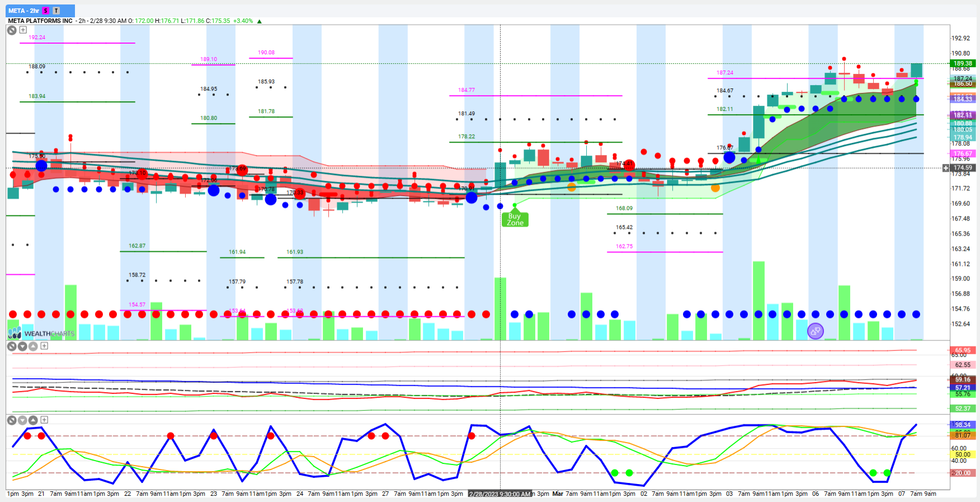Click the gray T badge on the tab

coord(56,11)
